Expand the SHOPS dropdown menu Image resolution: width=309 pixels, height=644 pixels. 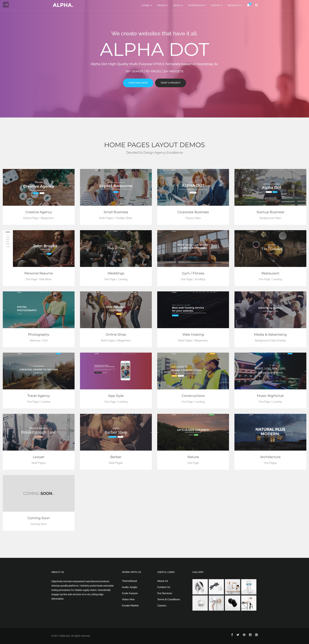point(216,5)
